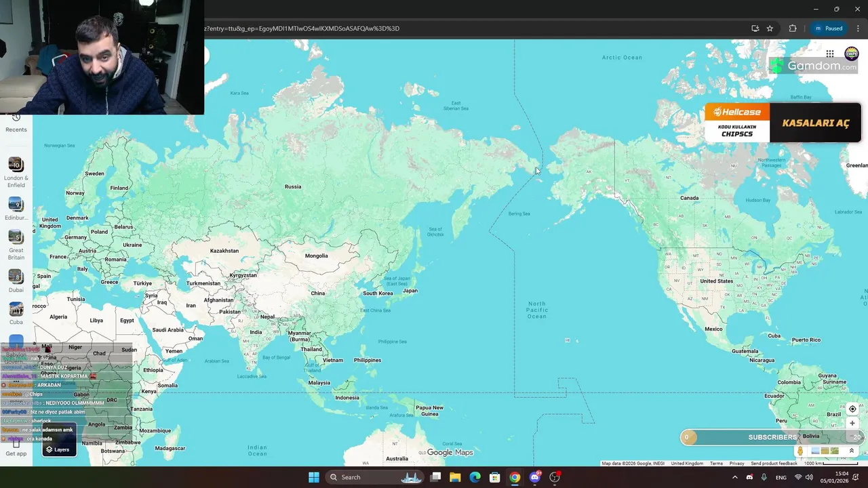Bookmark this page with the star
This screenshot has height=488, width=868.
[x=770, y=28]
